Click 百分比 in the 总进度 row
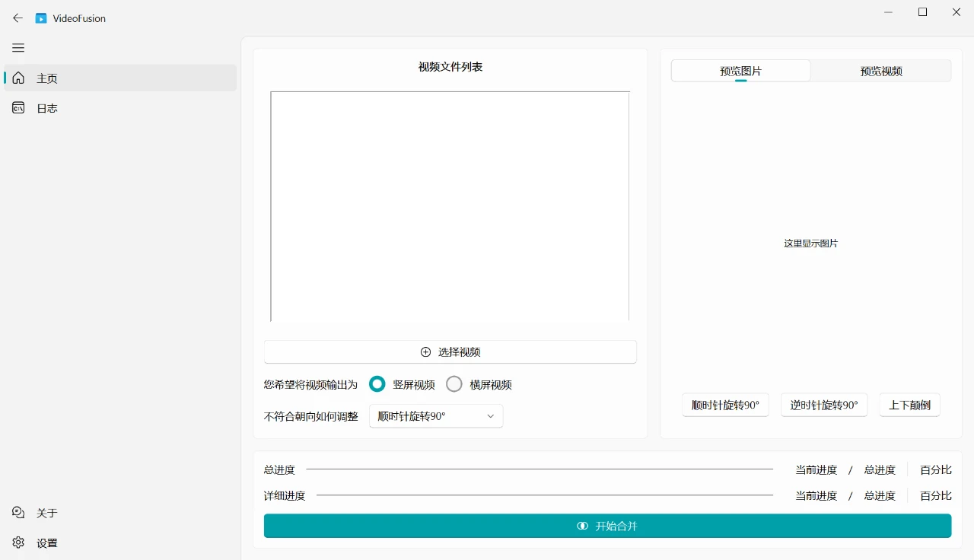Image resolution: width=974 pixels, height=560 pixels. 936,470
